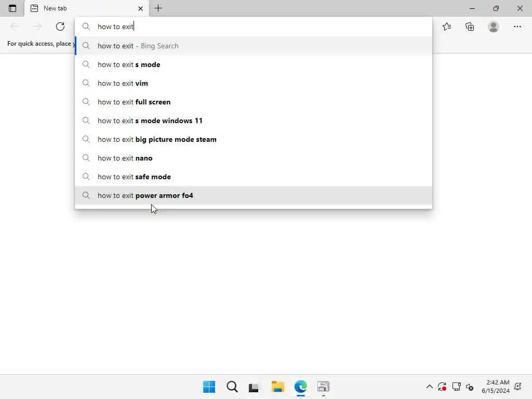
Task: Open the notification center icon
Action: (x=518, y=387)
